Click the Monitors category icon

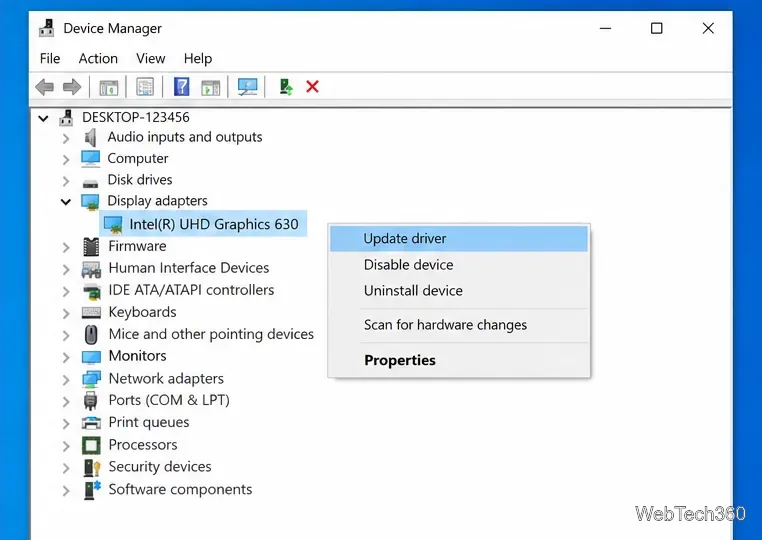91,357
